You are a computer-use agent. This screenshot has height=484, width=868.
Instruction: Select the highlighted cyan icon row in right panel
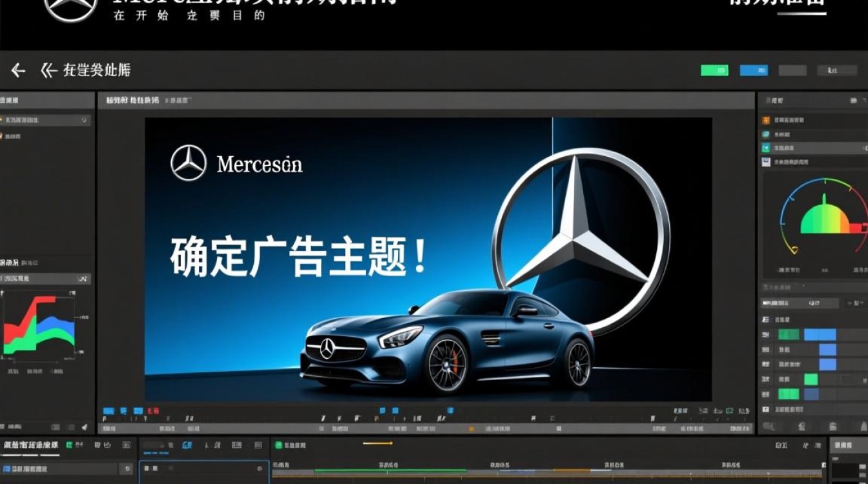click(814, 147)
